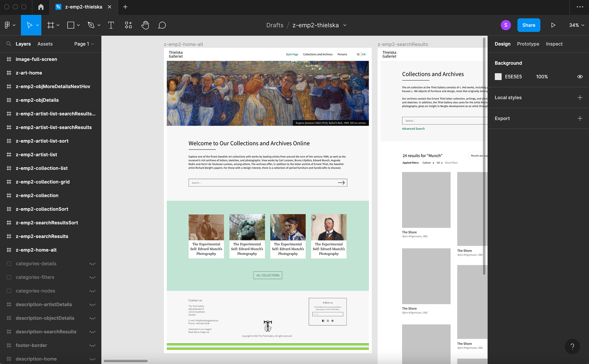Toggle background color visibility eye

[x=580, y=77]
